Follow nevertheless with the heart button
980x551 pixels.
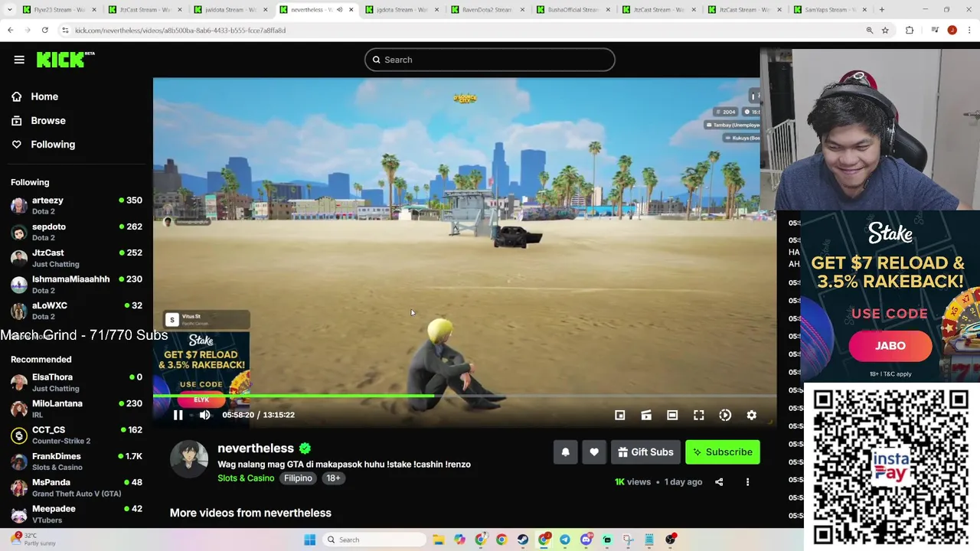tap(594, 452)
